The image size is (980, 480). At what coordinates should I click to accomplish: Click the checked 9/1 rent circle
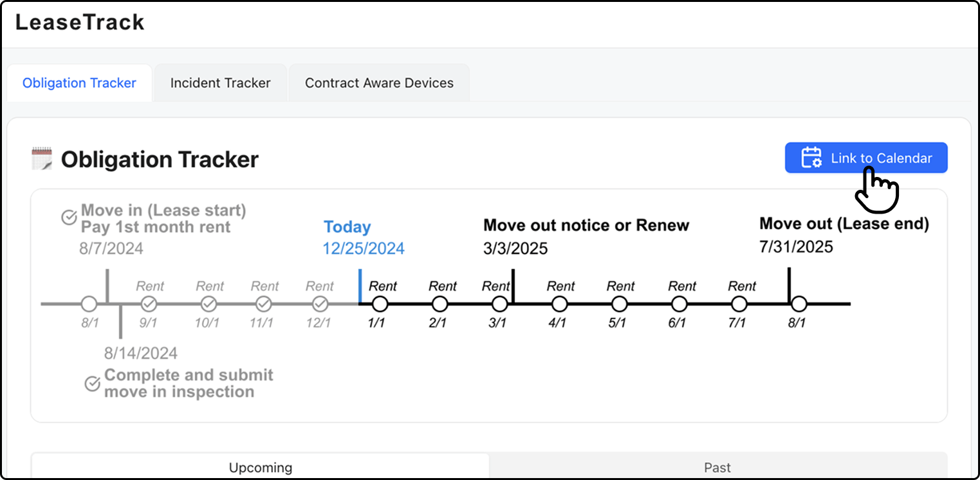click(149, 304)
